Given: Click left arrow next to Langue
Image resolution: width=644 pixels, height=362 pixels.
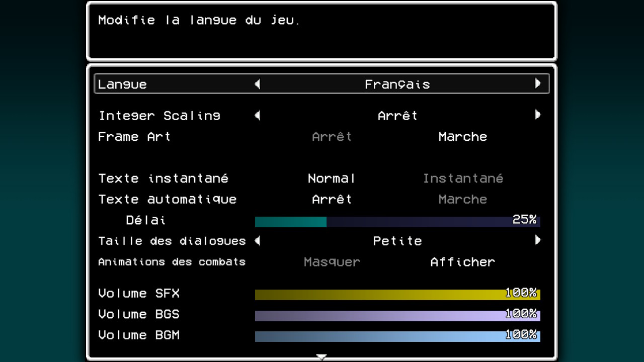Looking at the screenshot, I should click(258, 84).
